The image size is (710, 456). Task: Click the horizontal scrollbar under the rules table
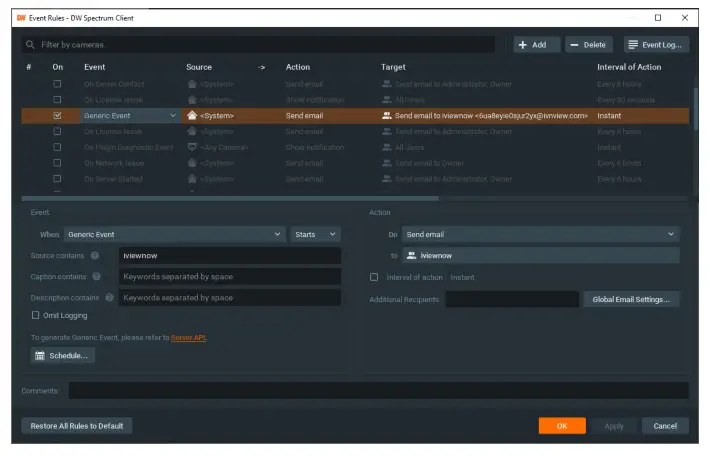pos(230,198)
